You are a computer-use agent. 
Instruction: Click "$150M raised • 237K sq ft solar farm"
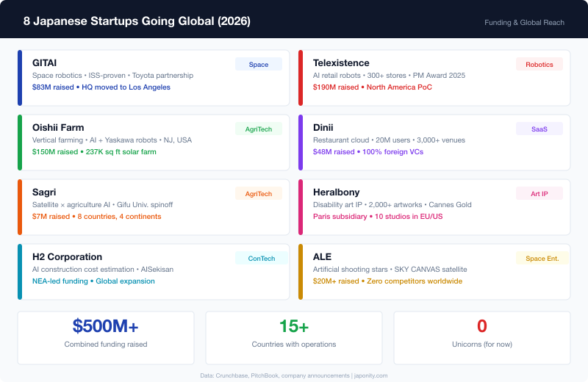[x=94, y=152]
